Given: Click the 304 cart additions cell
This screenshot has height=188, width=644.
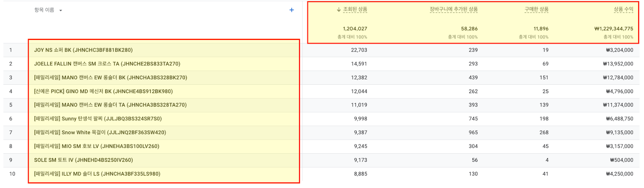Looking at the screenshot, I should [x=473, y=146].
